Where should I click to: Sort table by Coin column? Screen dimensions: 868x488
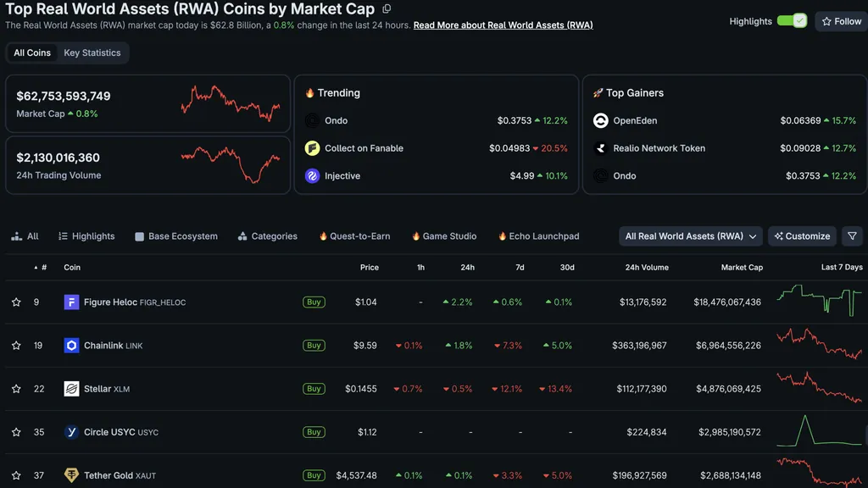pos(72,267)
